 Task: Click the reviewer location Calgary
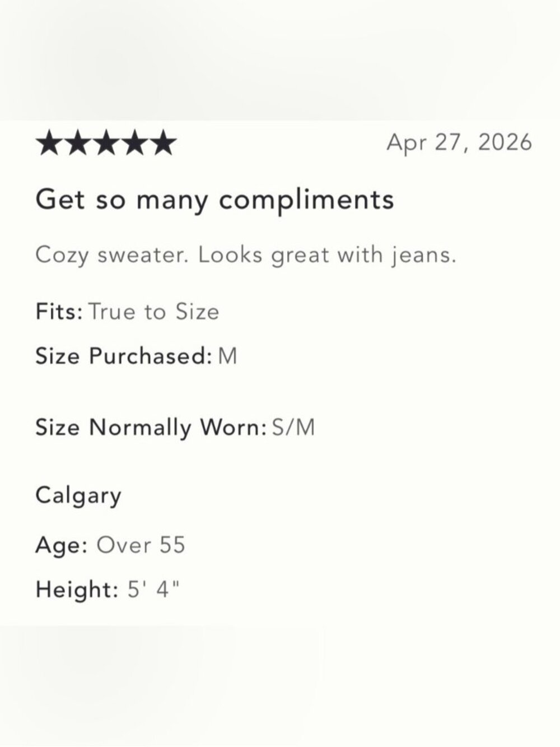(x=78, y=497)
